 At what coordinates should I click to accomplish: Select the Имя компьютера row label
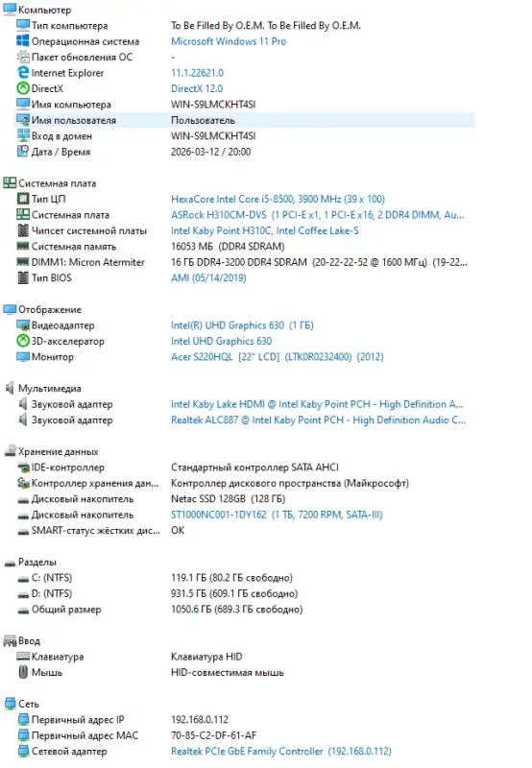tap(71, 105)
